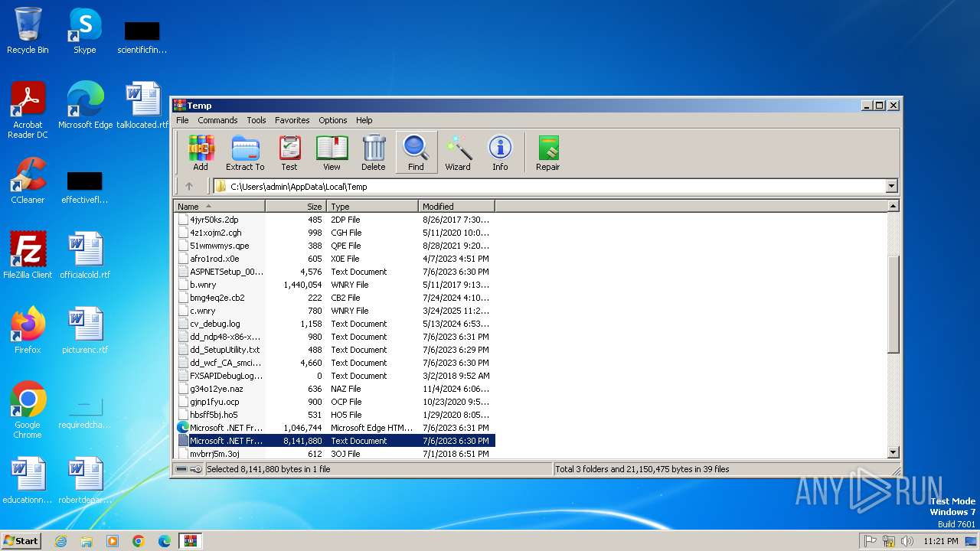Click the Add toolbar icon
Viewport: 980px width, 551px height.
pos(201,152)
